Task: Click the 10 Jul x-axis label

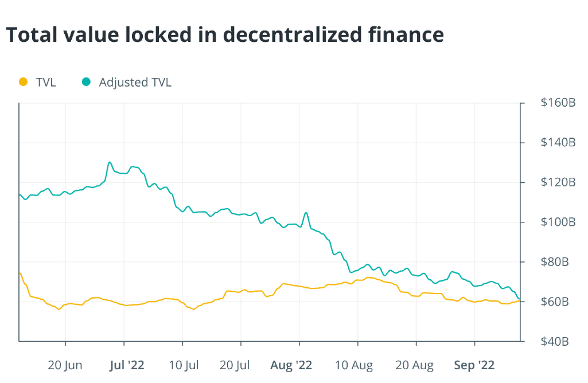Action: (184, 365)
